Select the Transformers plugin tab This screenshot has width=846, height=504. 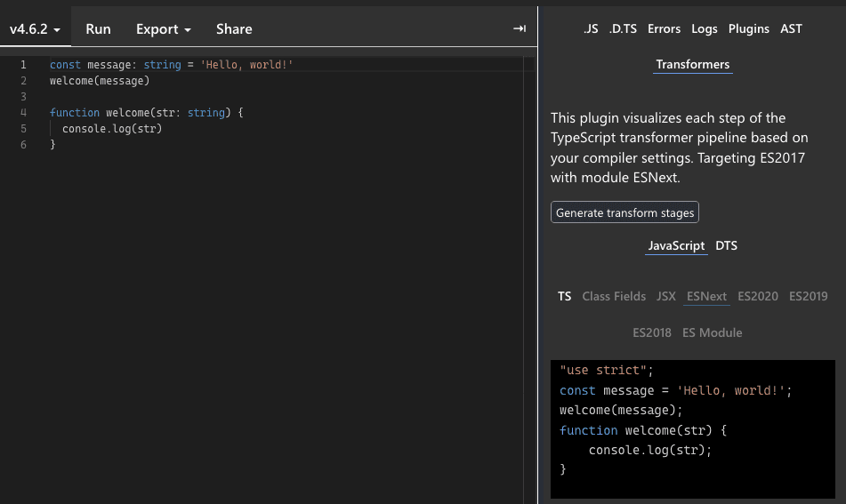coord(692,64)
